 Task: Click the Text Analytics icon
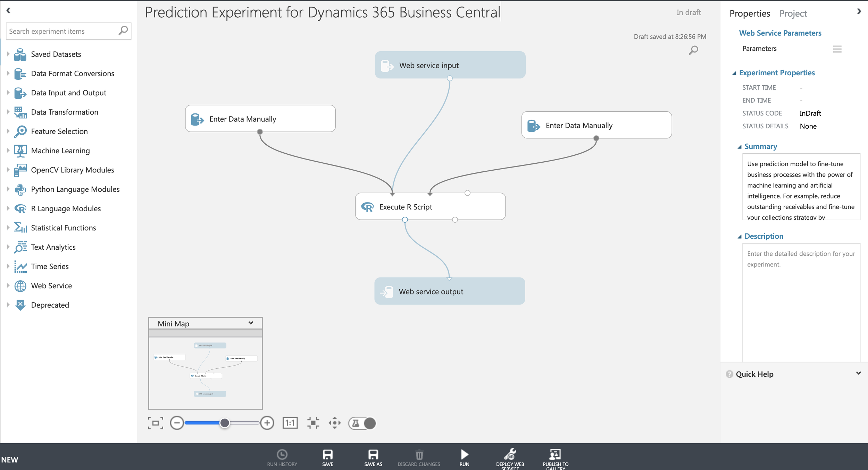tap(20, 247)
